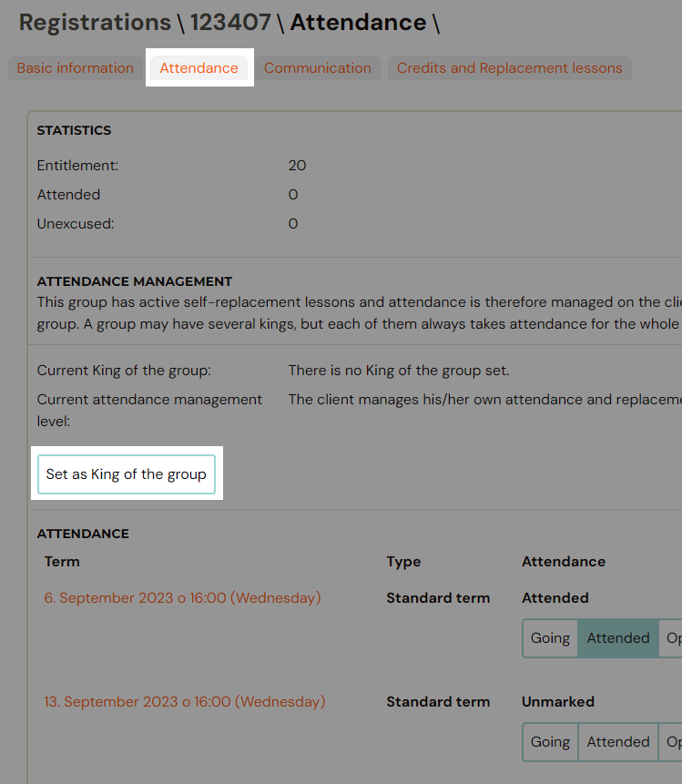Screen dimensions: 682x784
Task: Select the Attendance tab
Action: 198,68
